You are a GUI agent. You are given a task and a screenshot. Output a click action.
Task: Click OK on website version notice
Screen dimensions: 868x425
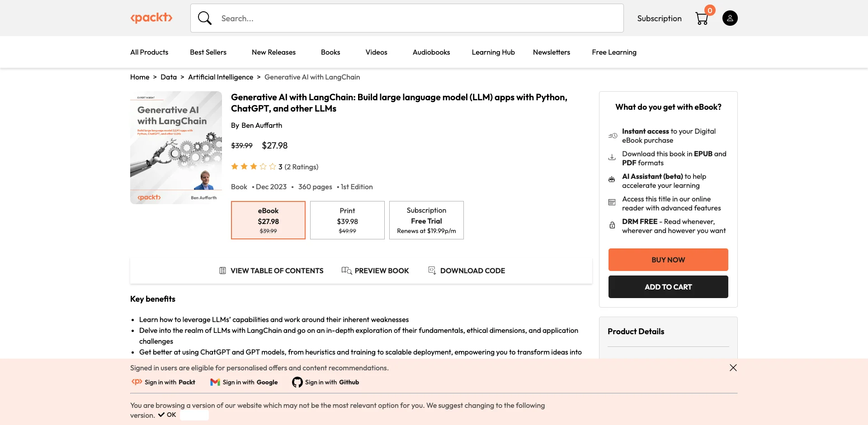167,415
